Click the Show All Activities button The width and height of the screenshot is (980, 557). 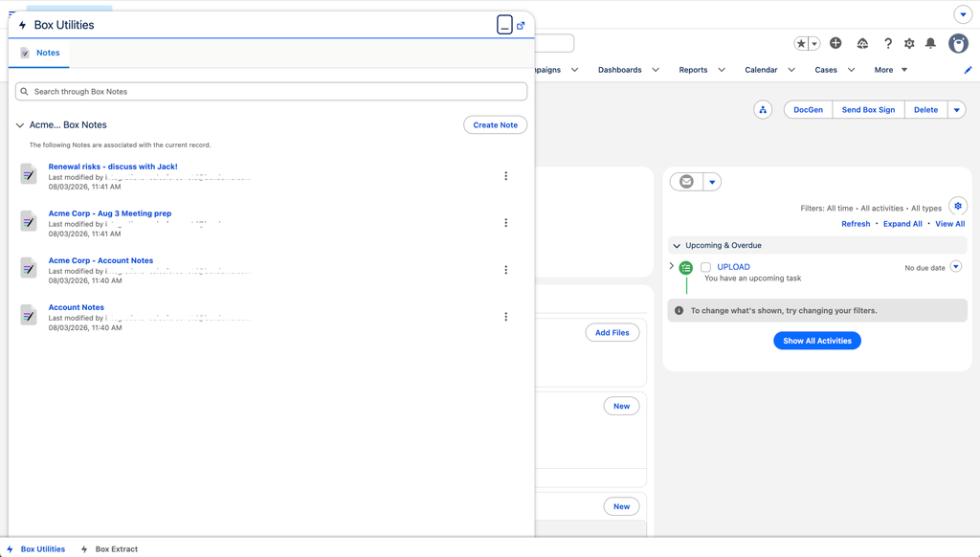coord(817,341)
